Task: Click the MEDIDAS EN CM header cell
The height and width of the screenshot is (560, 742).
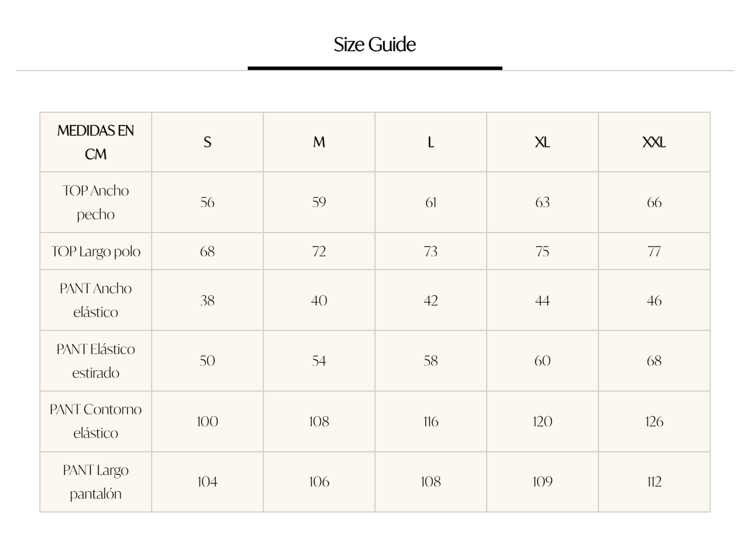Action: 95,142
